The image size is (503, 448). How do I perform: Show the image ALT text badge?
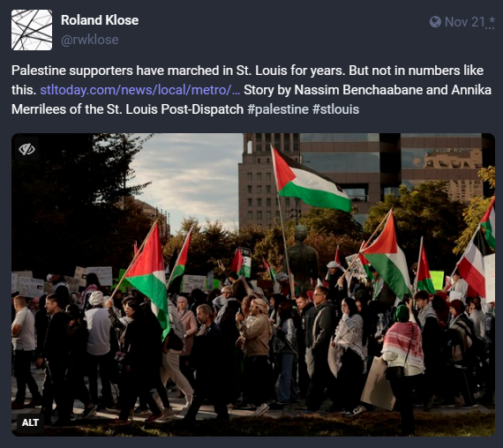point(30,422)
